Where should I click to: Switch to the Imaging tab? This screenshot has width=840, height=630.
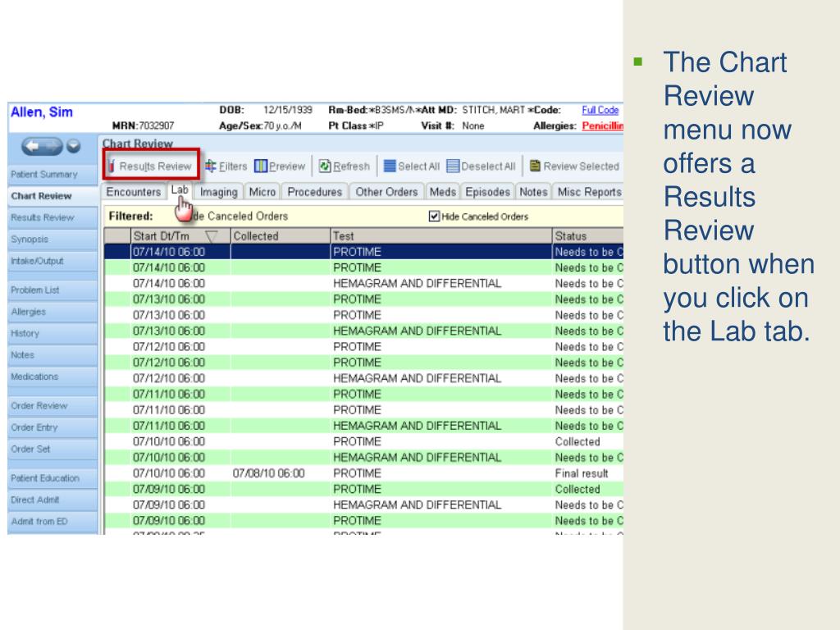click(x=218, y=192)
